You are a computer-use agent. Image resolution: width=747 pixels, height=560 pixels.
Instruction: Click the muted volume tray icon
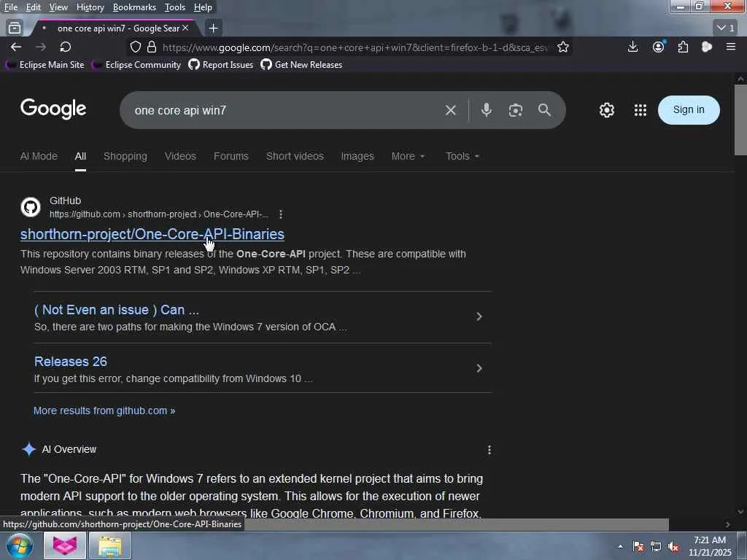pyautogui.click(x=673, y=547)
